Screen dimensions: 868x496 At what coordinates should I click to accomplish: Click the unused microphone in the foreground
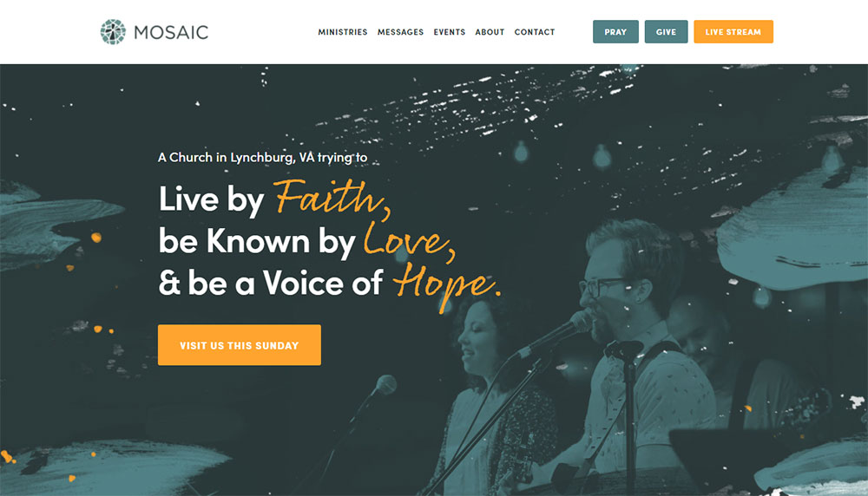(x=385, y=385)
